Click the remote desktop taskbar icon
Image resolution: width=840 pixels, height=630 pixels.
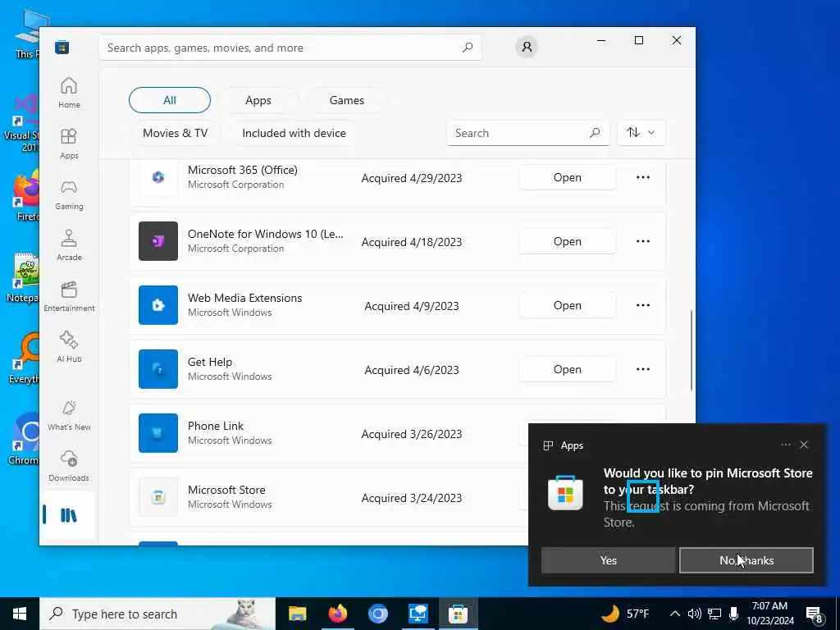tap(418, 614)
